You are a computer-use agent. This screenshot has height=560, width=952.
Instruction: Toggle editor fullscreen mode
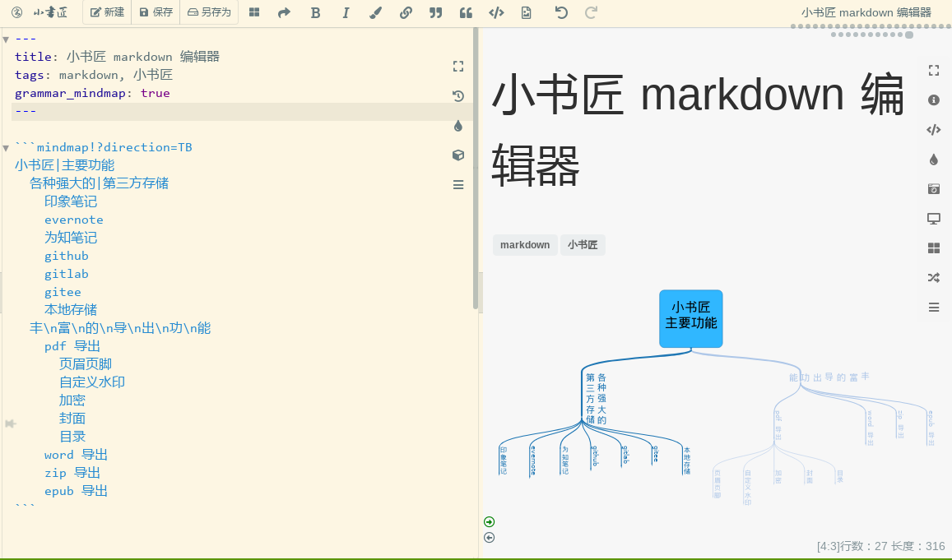pyautogui.click(x=458, y=66)
